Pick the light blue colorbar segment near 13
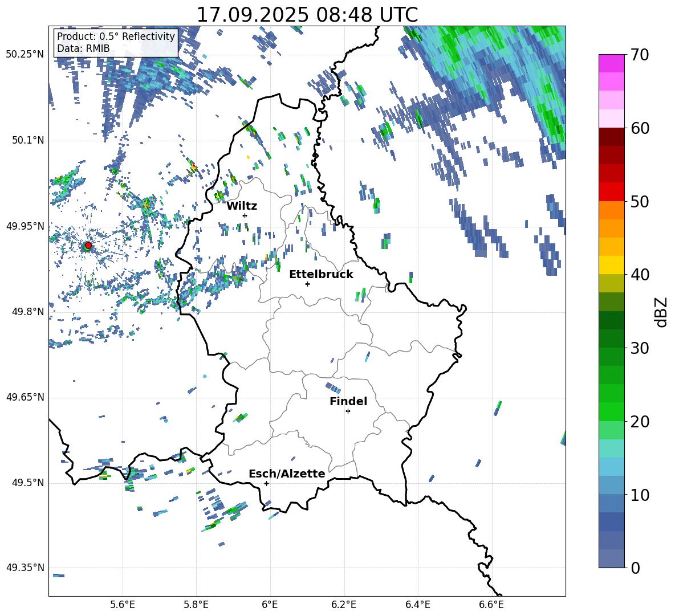Viewport: 675px width, 616px height. (611, 467)
